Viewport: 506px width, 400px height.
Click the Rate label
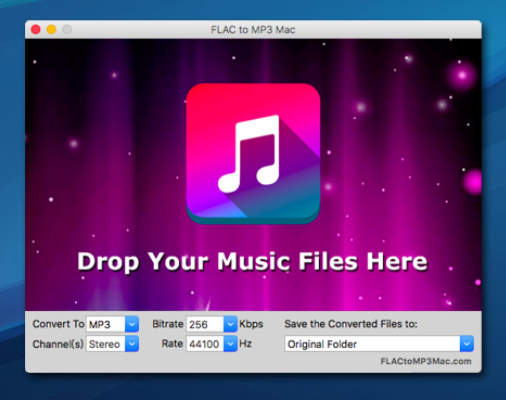click(x=172, y=344)
